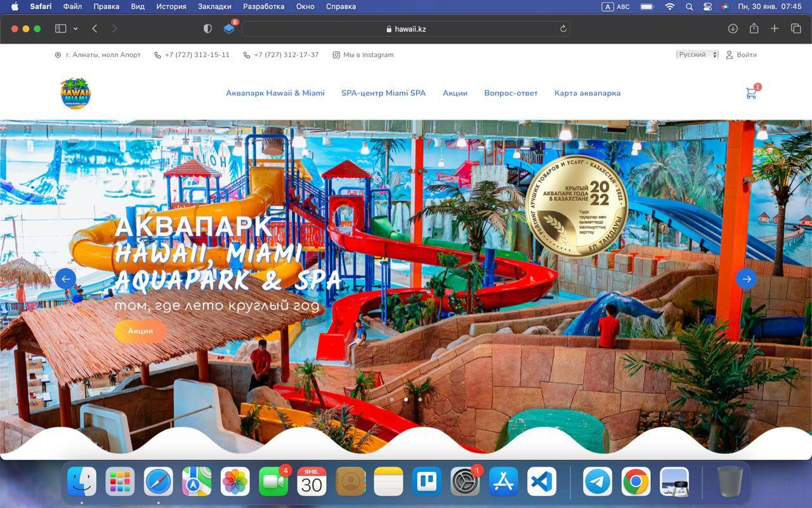Open the Окно menu
The width and height of the screenshot is (812, 508).
click(x=305, y=6)
